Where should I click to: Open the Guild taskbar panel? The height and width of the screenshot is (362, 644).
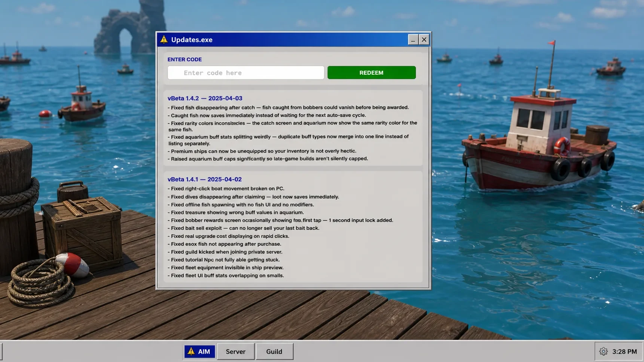(x=274, y=352)
